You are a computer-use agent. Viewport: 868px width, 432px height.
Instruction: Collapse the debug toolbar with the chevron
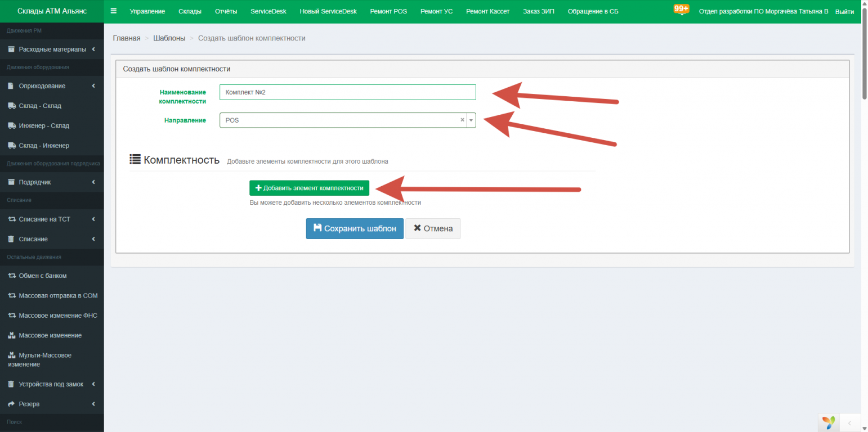pos(849,422)
